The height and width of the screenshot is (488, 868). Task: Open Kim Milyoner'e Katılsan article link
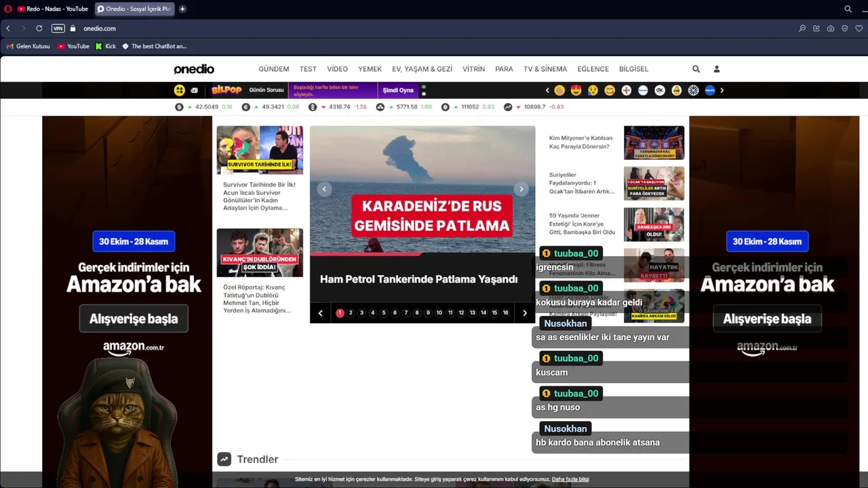pos(580,142)
